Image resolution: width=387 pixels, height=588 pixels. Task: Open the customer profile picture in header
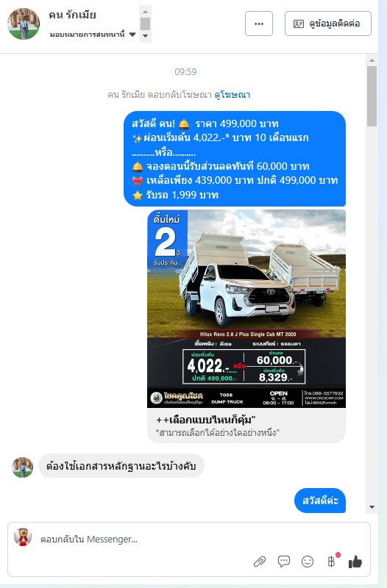[x=24, y=24]
